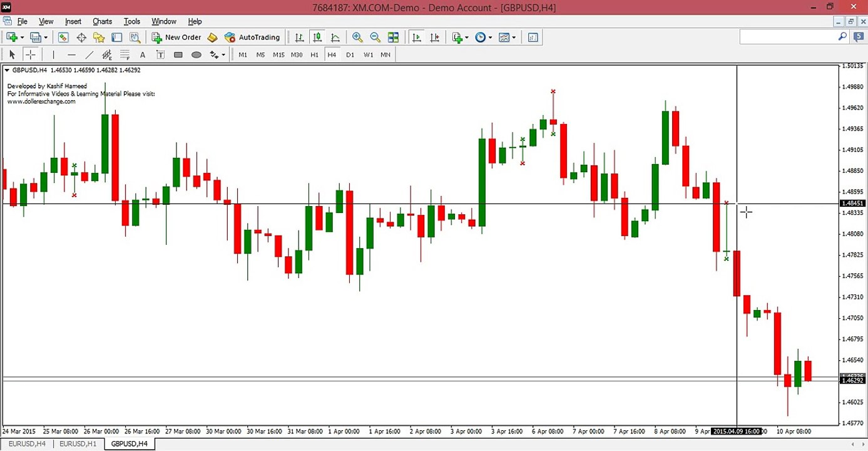This screenshot has width=868, height=451.
Task: Set timeframe to D1
Action: pyautogui.click(x=350, y=55)
